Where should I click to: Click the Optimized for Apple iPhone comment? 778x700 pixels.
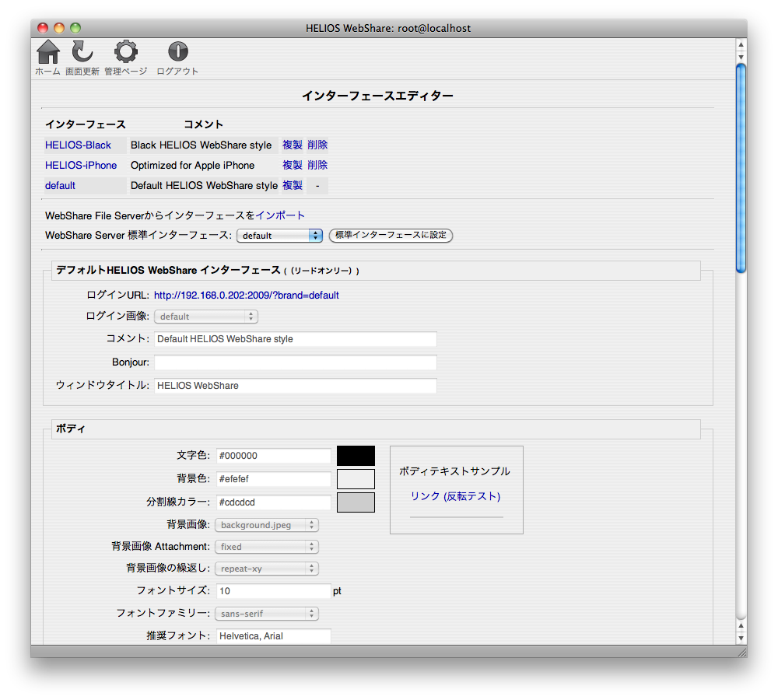click(192, 165)
